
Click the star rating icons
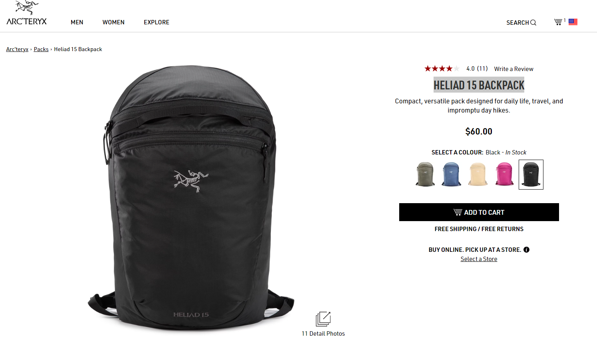click(442, 69)
